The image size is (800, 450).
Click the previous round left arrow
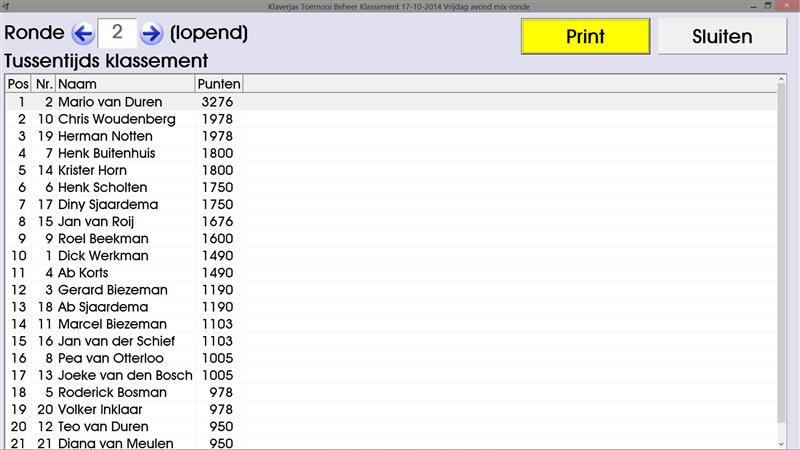point(84,33)
